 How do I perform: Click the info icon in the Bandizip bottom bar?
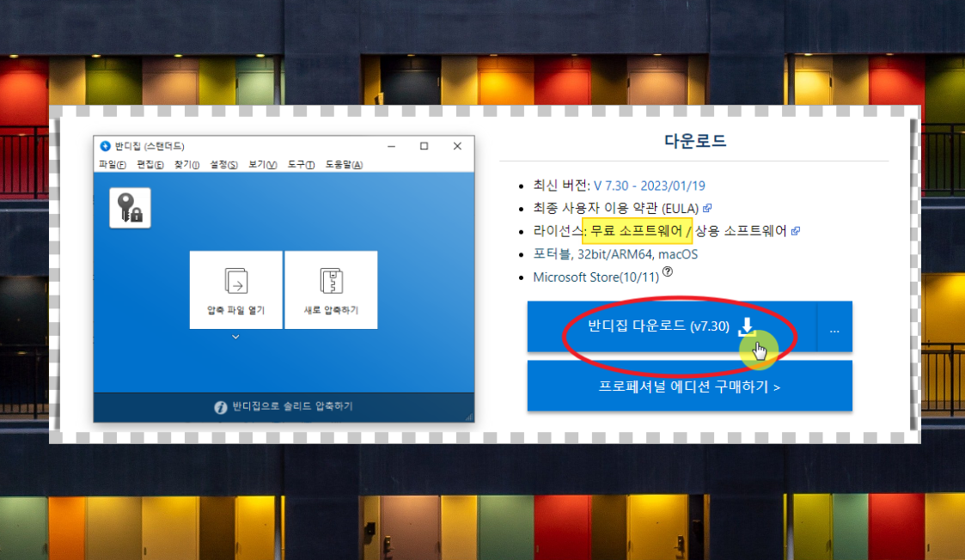click(x=220, y=407)
